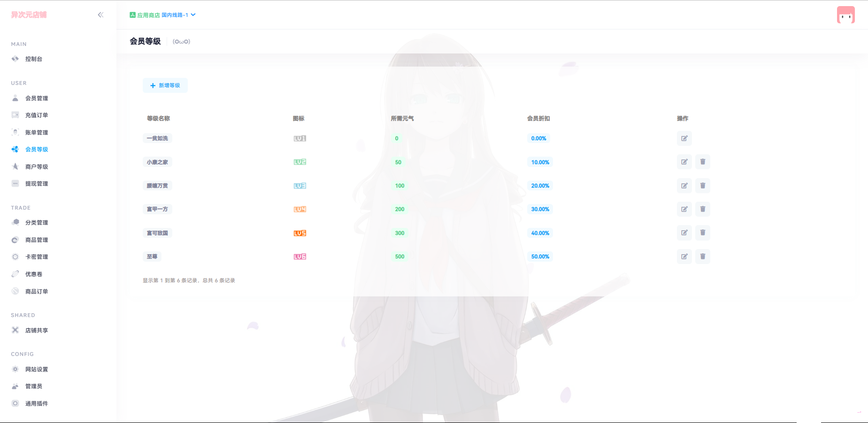Click the 异次元店铺 logo
The width and height of the screenshot is (868, 423).
pyautogui.click(x=29, y=15)
